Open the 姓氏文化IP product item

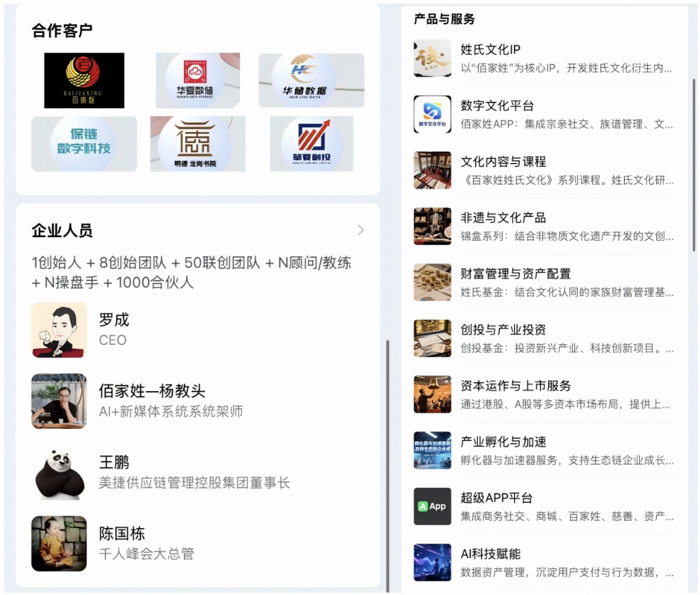click(544, 58)
